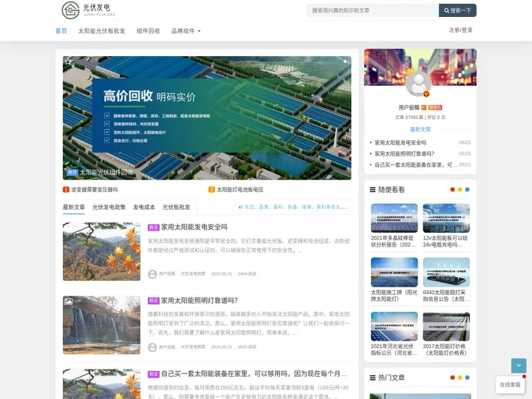Image resolution: width=532 pixels, height=399 pixels.
Task: Open the 太阳能施工牌 card
Action: (394, 280)
